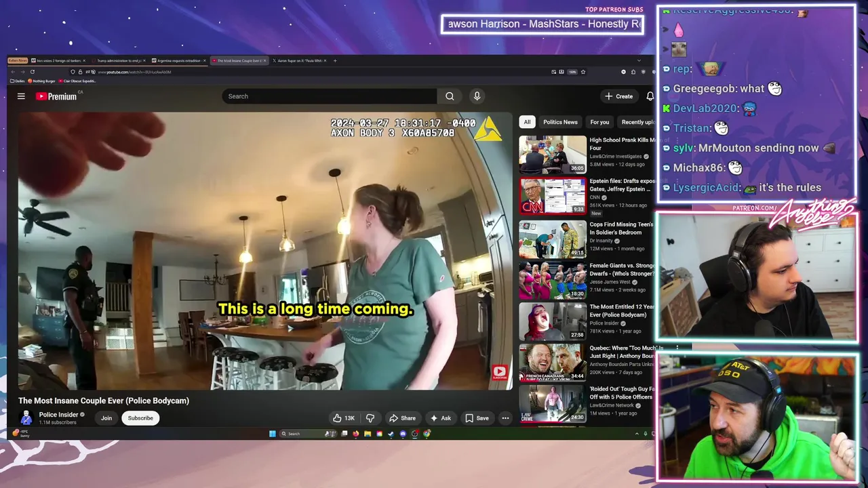Start voice search with the microphone icon
This screenshot has width=868, height=488.
(477, 96)
